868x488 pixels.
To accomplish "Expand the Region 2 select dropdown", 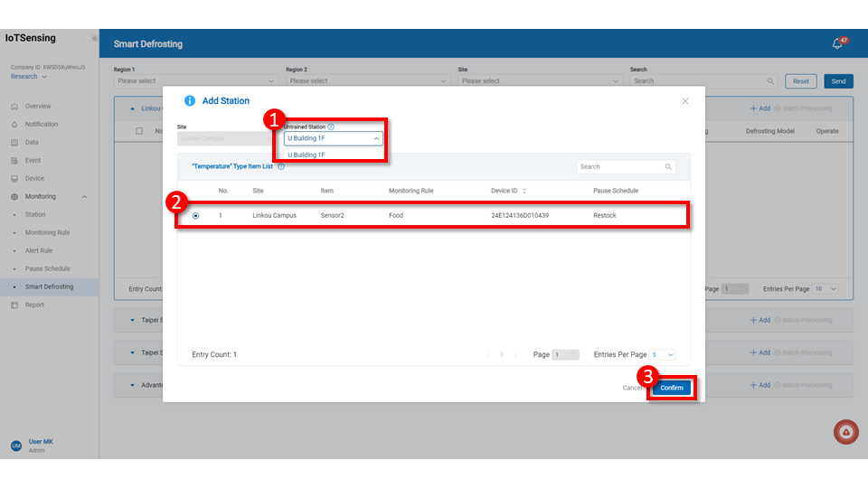I will pyautogui.click(x=367, y=81).
